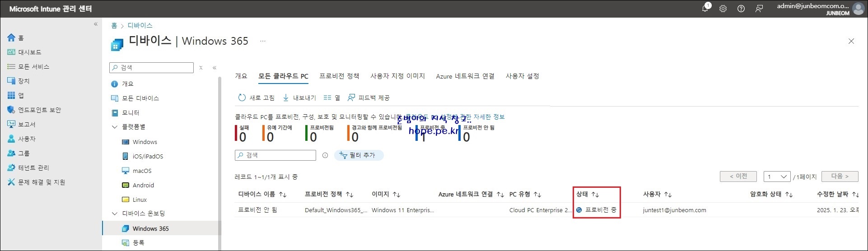Click 다음 page button
This screenshot has height=251, width=868.
click(x=840, y=177)
